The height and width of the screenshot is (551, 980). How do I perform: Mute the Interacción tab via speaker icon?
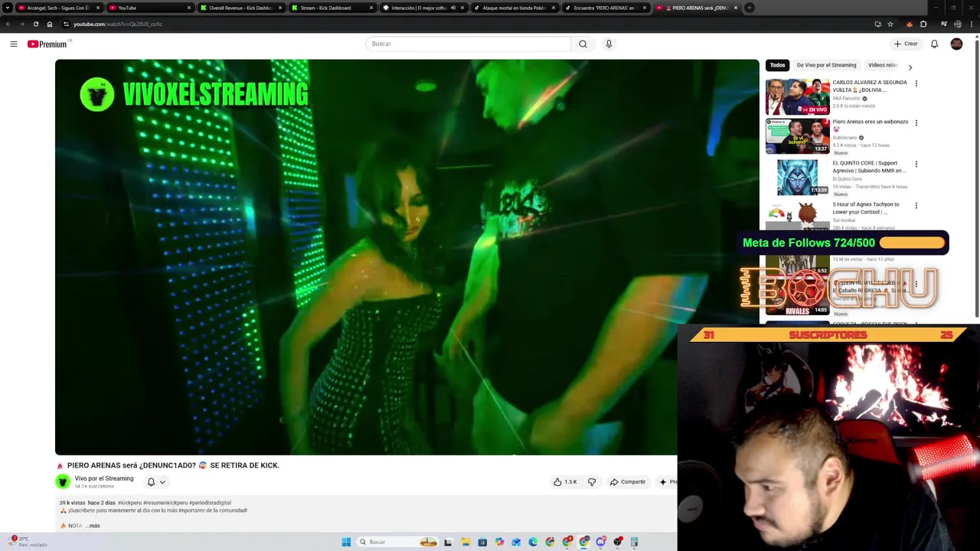(x=452, y=8)
